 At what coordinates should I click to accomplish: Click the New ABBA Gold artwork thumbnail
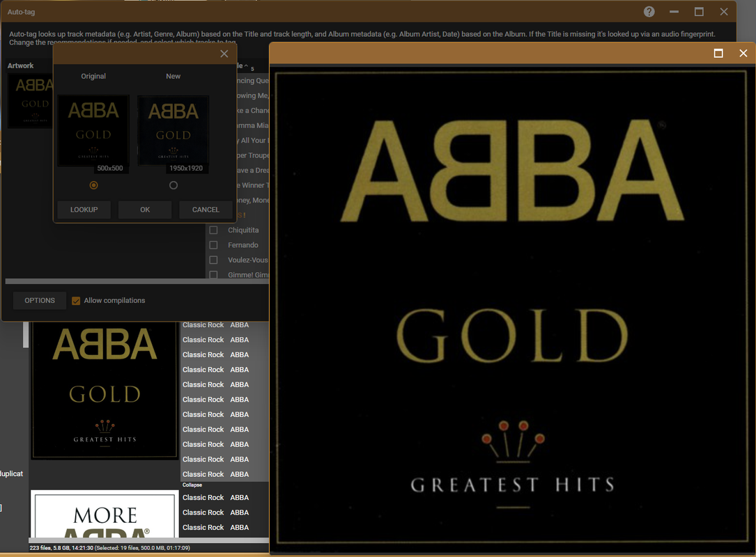(173, 131)
